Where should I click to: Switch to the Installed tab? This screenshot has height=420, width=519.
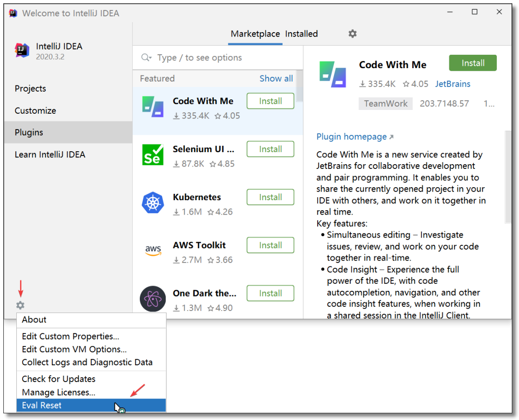[301, 34]
